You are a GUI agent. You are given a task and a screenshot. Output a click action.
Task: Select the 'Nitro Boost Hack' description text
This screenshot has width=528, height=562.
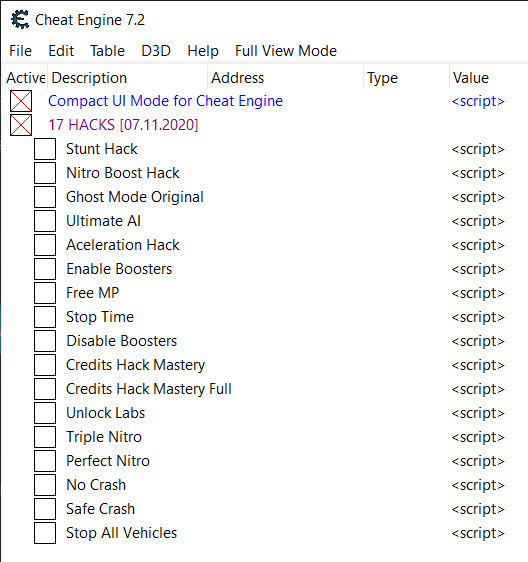click(123, 173)
